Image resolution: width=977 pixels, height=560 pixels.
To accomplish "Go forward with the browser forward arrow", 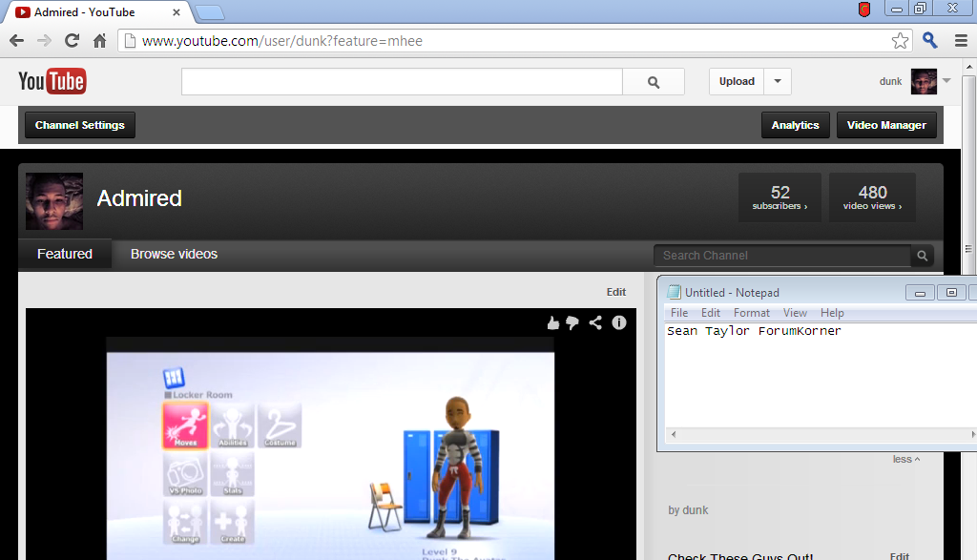I will [44, 41].
